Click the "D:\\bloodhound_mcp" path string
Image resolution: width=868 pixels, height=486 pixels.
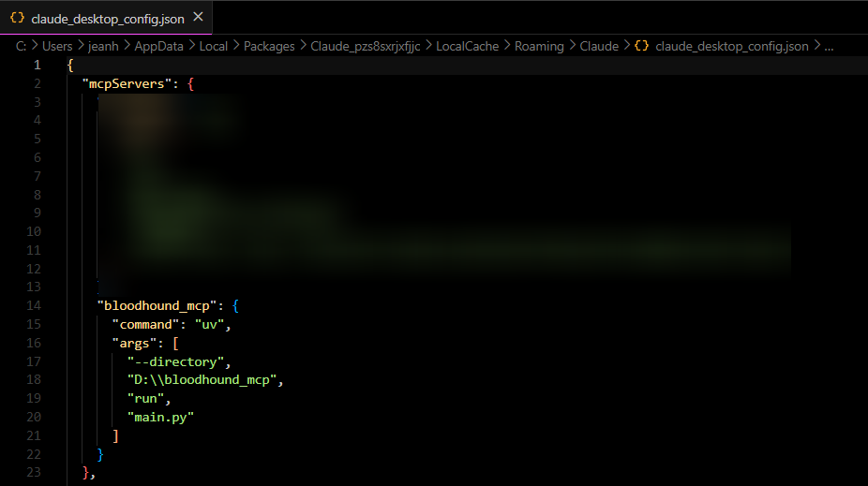[x=202, y=380]
